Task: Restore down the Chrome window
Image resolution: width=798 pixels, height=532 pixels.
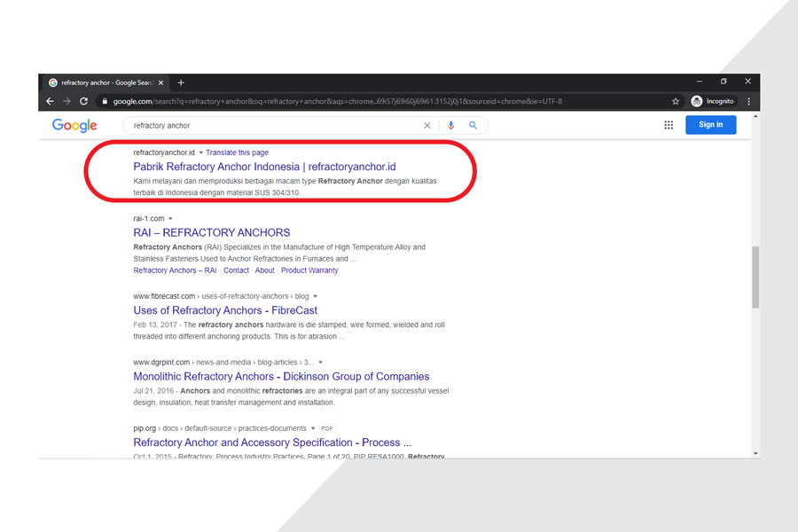Action: (724, 82)
